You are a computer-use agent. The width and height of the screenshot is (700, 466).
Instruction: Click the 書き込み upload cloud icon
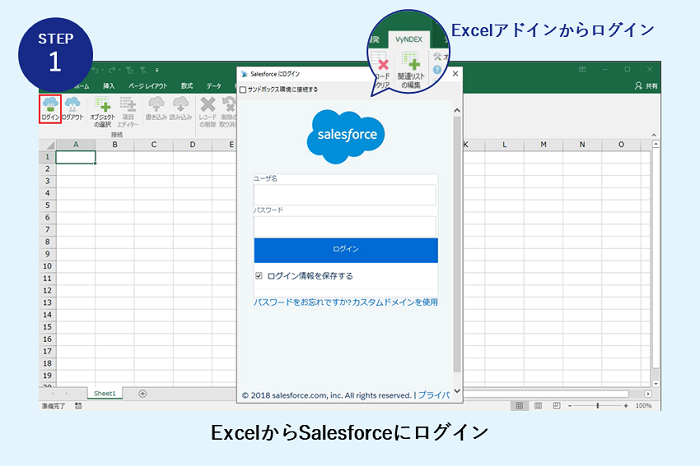point(156,109)
